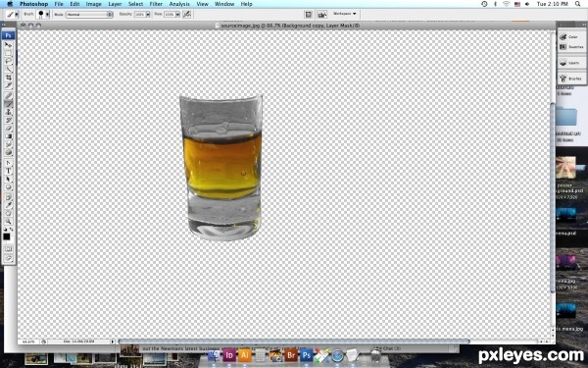Open the View menu
The width and height of the screenshot is (588, 368).
202,4
